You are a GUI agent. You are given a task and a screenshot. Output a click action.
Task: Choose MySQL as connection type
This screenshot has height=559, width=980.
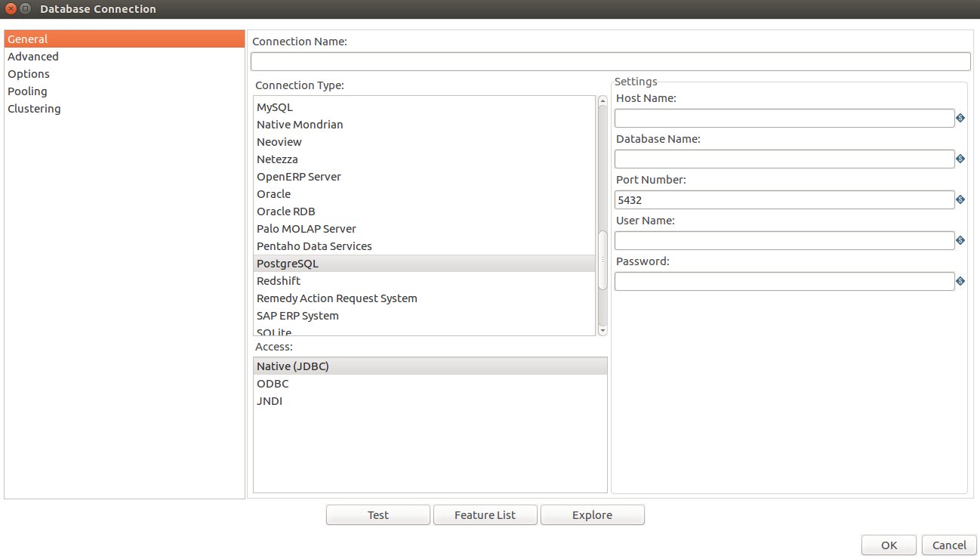(275, 107)
